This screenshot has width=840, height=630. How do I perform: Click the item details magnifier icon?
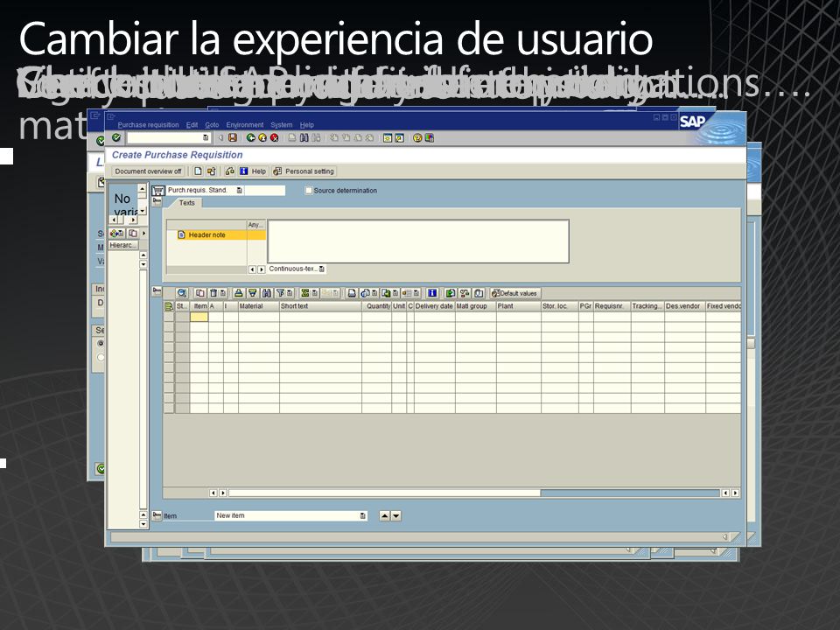(x=182, y=293)
